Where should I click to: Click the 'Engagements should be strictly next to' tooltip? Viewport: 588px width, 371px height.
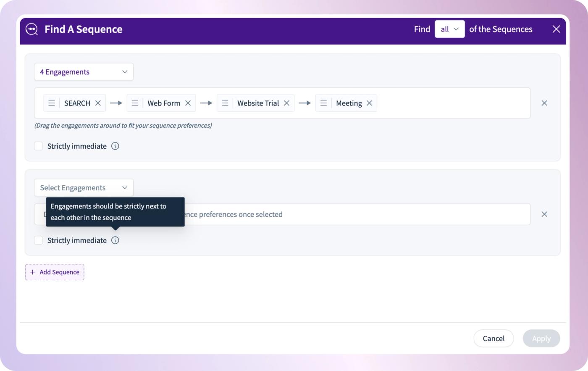pyautogui.click(x=115, y=212)
